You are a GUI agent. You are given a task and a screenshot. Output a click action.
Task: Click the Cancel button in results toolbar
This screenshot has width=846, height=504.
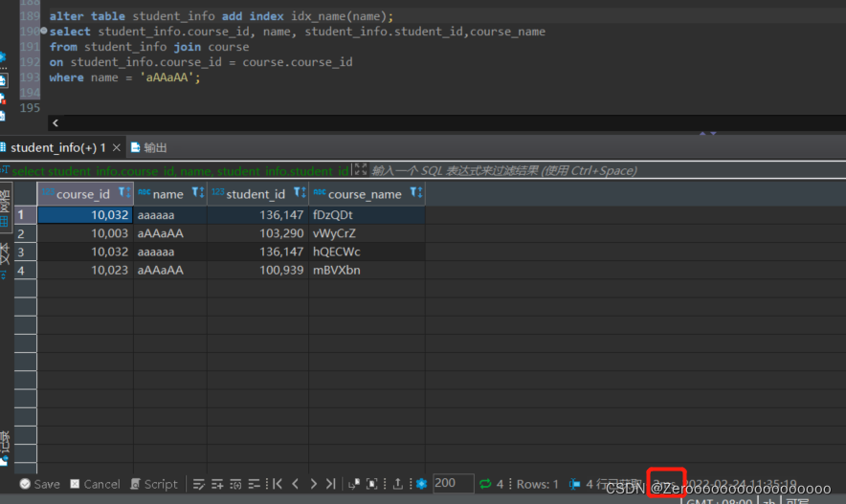[x=95, y=484]
